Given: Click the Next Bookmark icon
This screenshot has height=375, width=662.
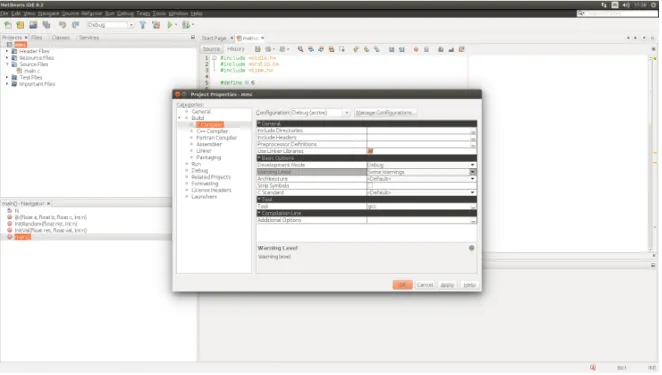Looking at the screenshot, I should (x=366, y=49).
